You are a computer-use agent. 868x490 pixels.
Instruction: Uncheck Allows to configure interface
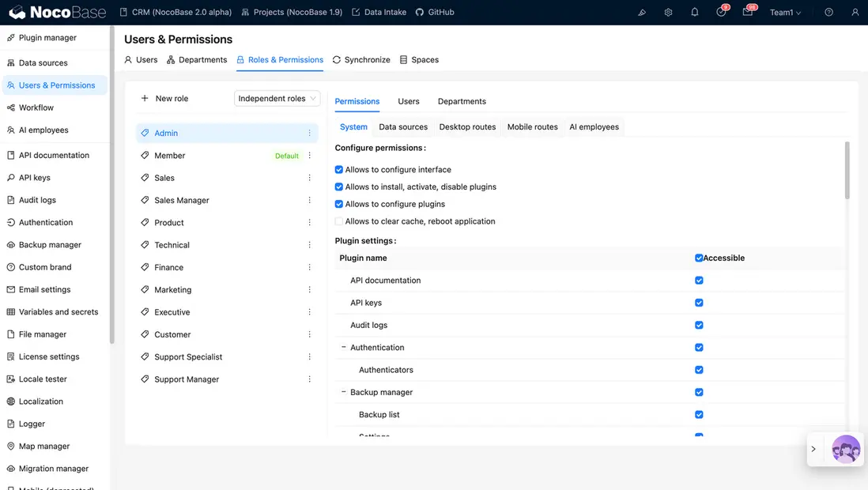pos(339,170)
